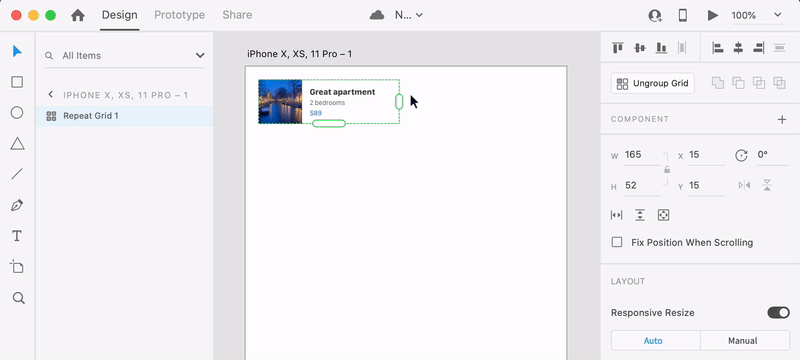The height and width of the screenshot is (360, 800).
Task: Select the Artboard tool
Action: click(x=17, y=267)
